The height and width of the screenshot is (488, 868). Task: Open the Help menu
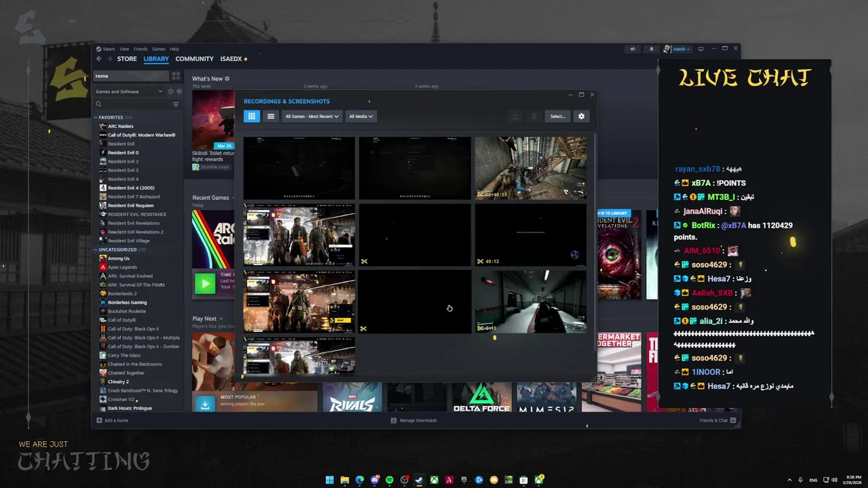pyautogui.click(x=174, y=49)
